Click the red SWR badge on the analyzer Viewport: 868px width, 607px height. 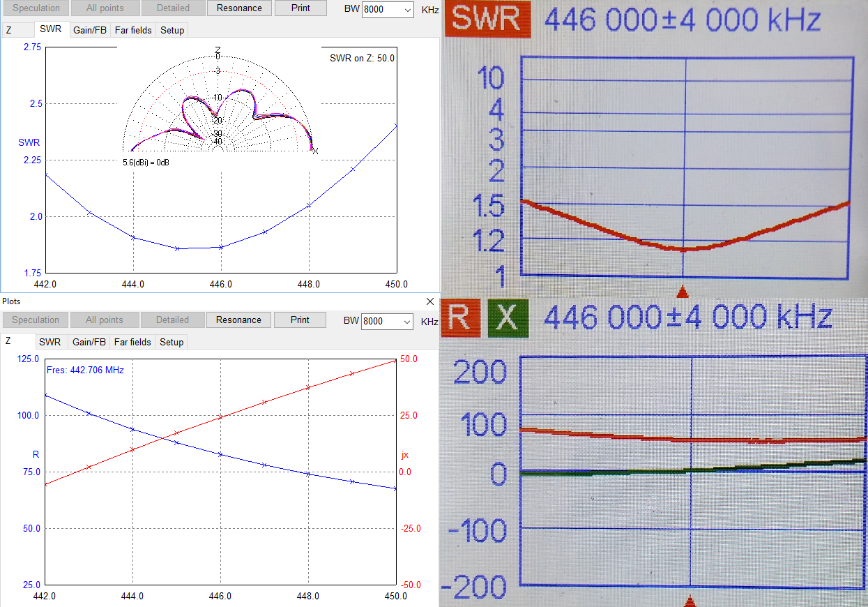488,19
